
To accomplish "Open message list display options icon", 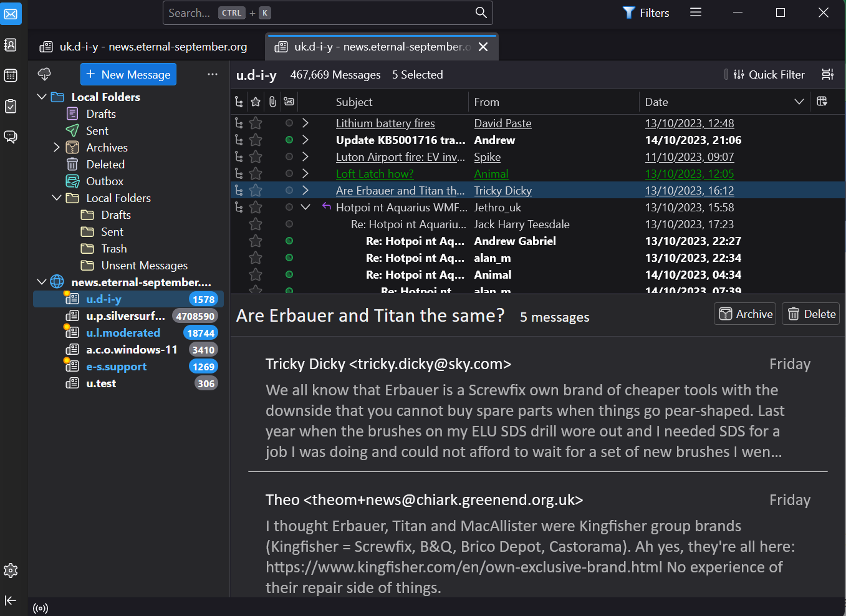I will (x=827, y=74).
